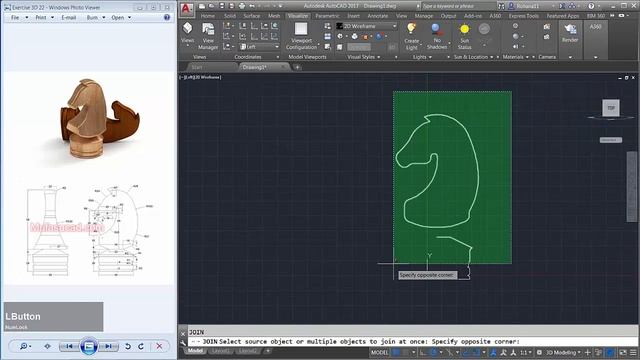
Task: Toggle ortho mode icon in status bar
Action: click(423, 352)
